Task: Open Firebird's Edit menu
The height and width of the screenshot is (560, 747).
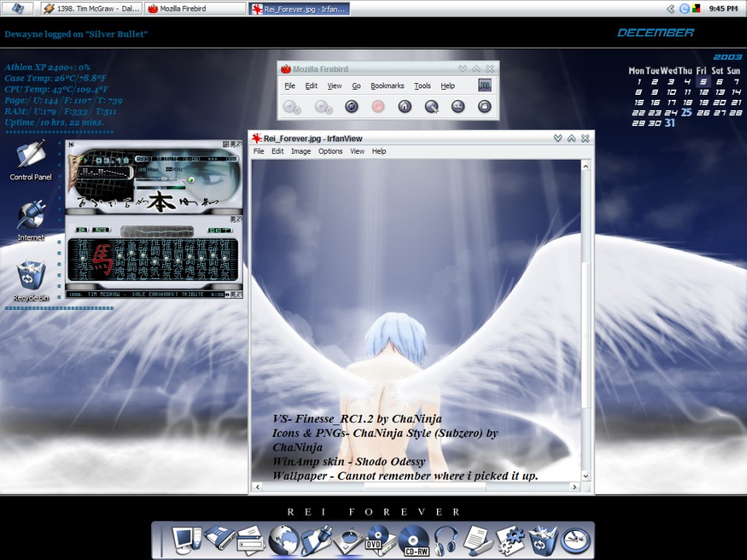Action: tap(311, 86)
